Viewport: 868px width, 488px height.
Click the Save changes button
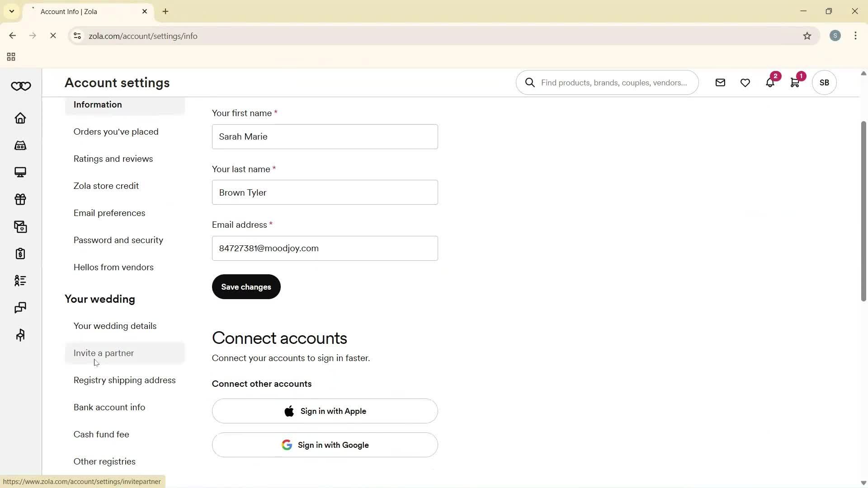coord(245,286)
